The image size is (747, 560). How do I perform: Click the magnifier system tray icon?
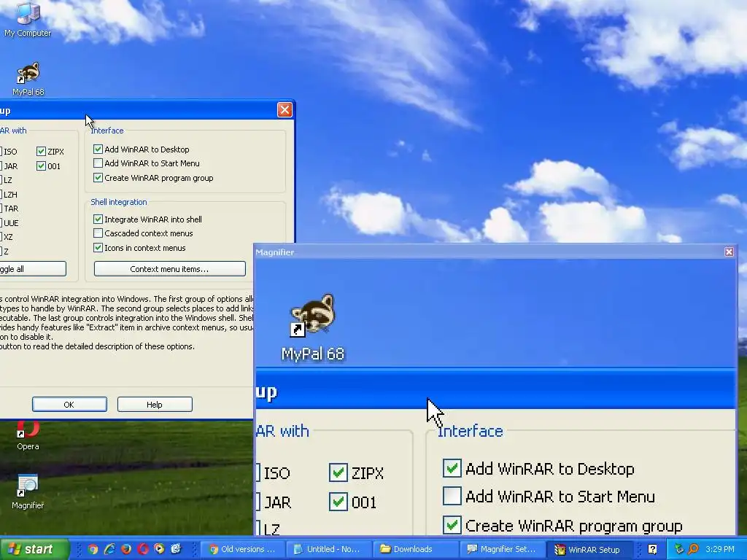(x=693, y=549)
